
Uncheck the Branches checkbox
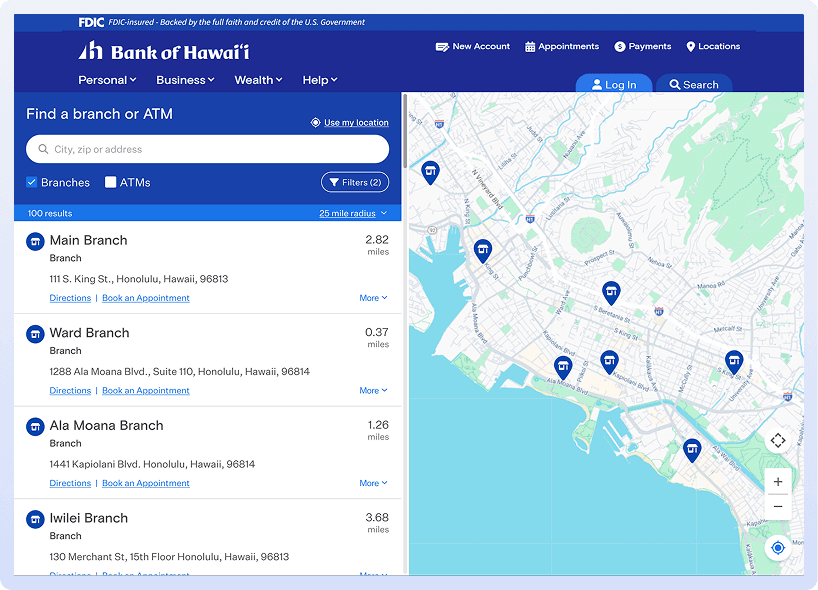pos(32,182)
